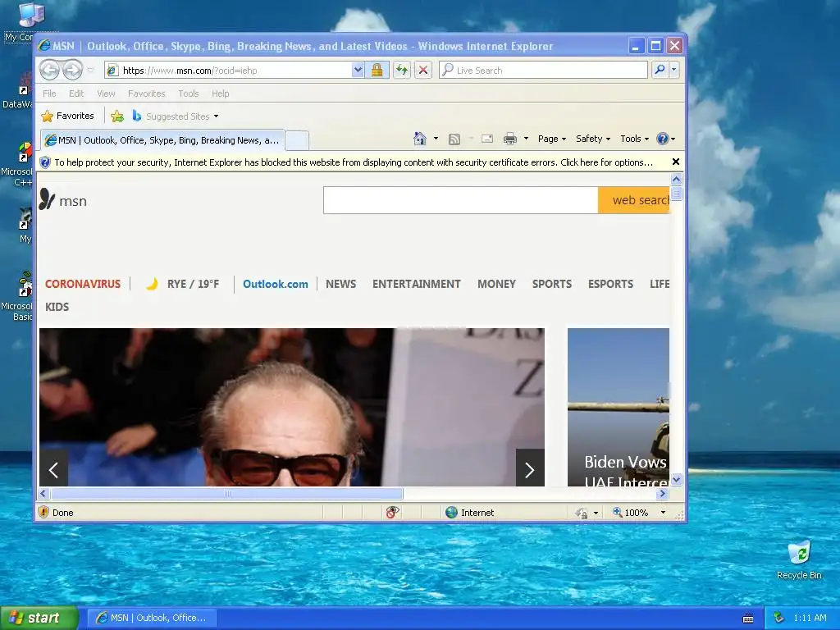The width and height of the screenshot is (840, 630).
Task: Select the MSN browser tab
Action: pyautogui.click(x=162, y=140)
